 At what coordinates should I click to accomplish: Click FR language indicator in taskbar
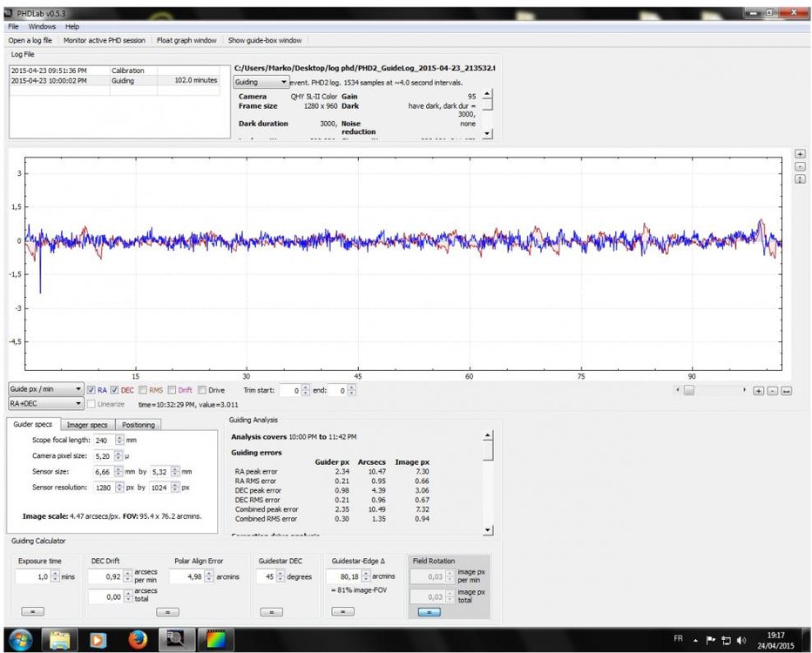(678, 639)
